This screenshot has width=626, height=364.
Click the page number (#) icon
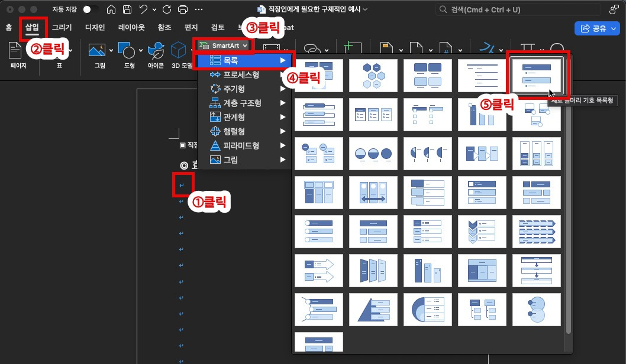click(x=446, y=48)
